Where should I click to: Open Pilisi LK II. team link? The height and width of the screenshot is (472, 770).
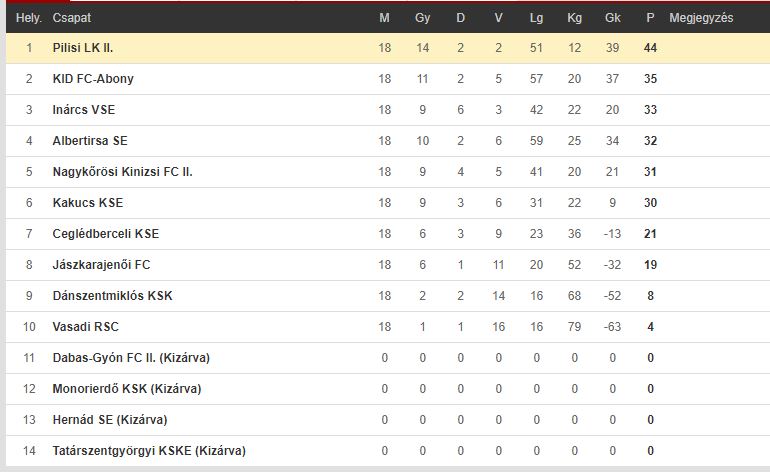(82, 48)
